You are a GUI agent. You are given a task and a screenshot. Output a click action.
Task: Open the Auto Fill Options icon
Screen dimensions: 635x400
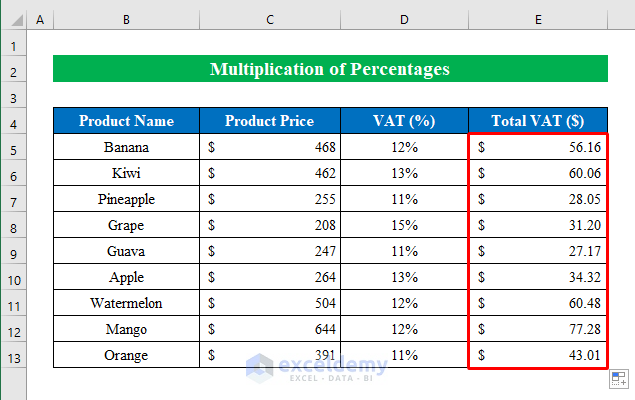[x=619, y=379]
